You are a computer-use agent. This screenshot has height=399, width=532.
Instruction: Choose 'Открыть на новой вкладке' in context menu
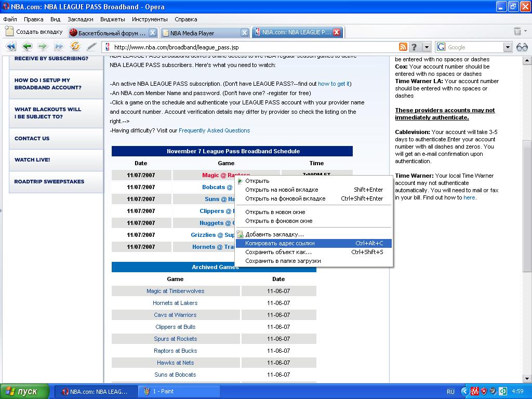(314, 190)
